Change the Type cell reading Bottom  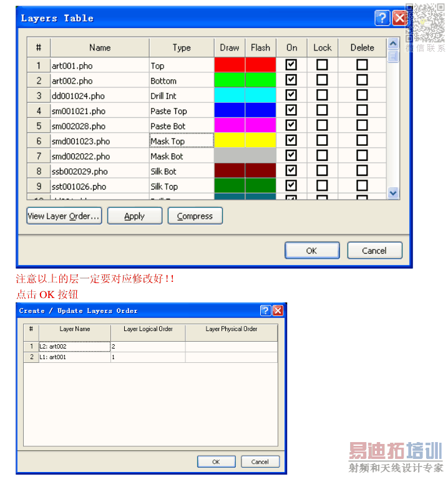pos(182,80)
